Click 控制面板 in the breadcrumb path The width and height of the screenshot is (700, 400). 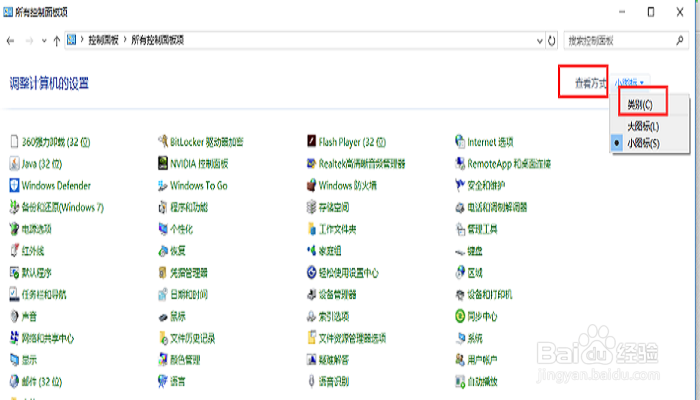[x=103, y=40]
